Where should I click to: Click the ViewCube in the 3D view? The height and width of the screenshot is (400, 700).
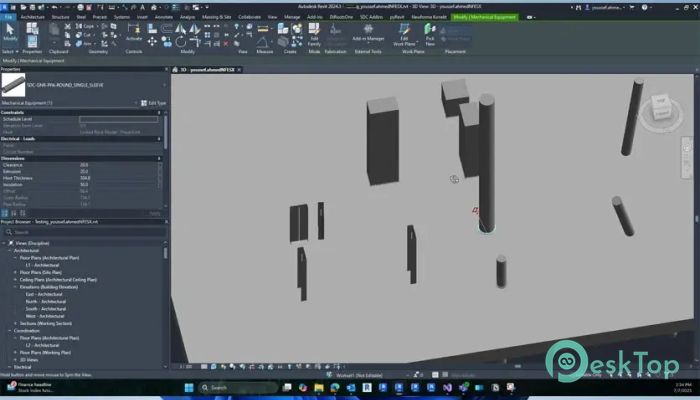point(661,108)
